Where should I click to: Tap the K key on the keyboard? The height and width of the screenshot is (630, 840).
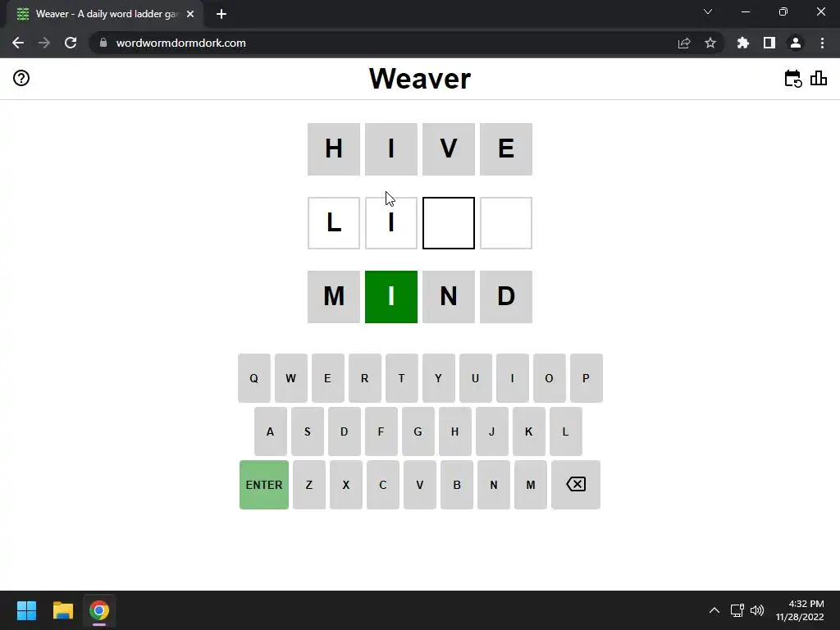[x=529, y=431]
